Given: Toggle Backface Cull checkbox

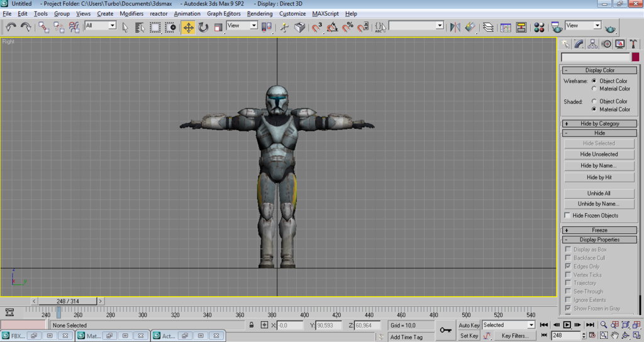Looking at the screenshot, I should coord(568,258).
